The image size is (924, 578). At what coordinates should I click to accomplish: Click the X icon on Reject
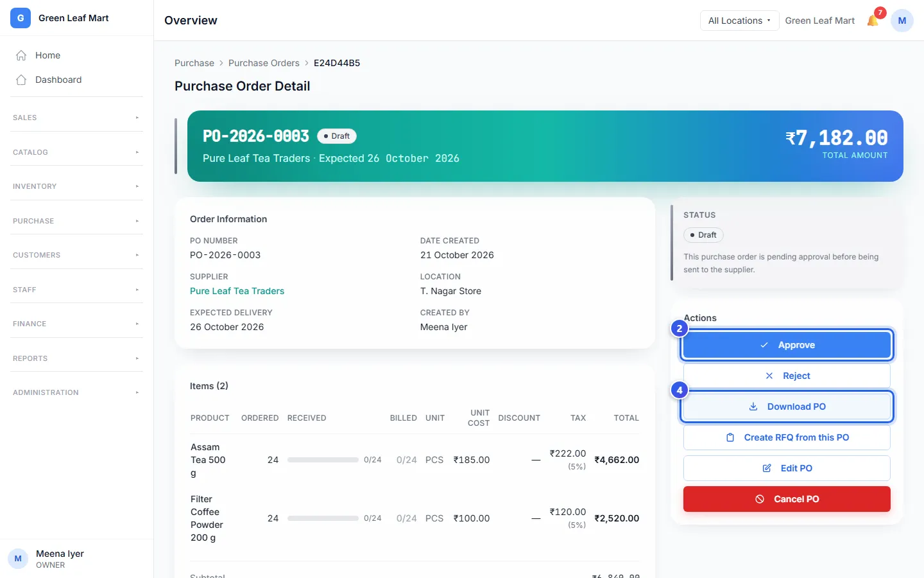[769, 376]
